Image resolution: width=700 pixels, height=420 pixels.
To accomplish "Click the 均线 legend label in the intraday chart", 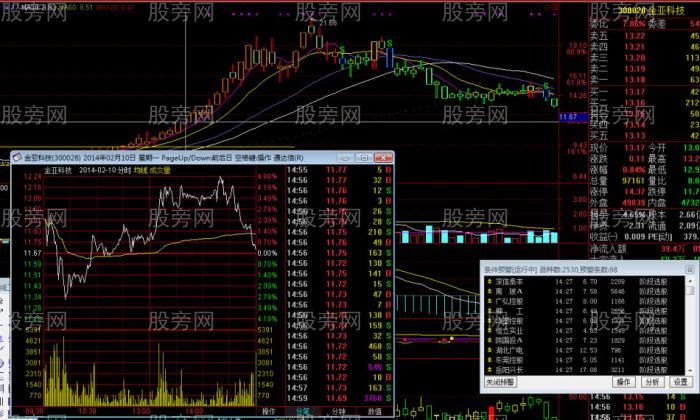I will point(140,170).
